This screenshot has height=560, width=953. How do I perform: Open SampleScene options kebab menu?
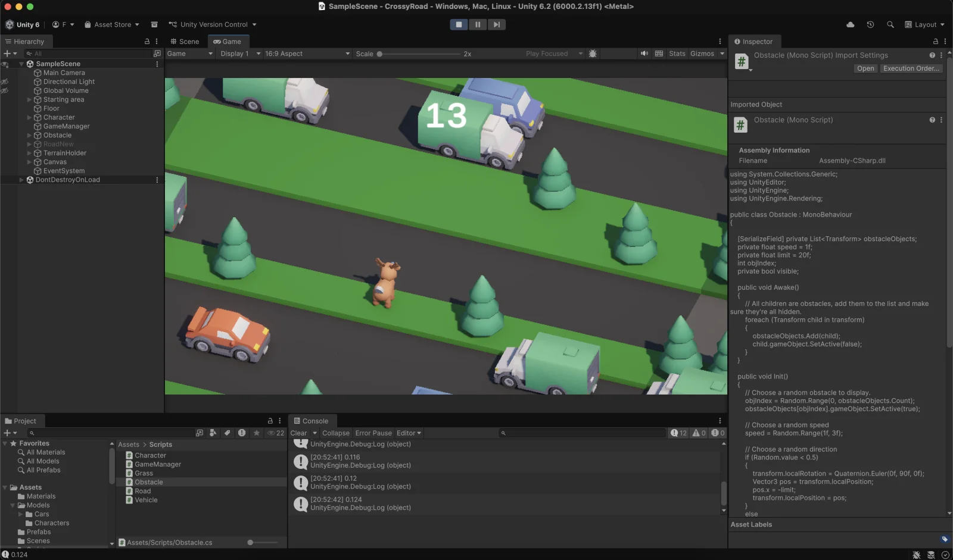tap(157, 64)
